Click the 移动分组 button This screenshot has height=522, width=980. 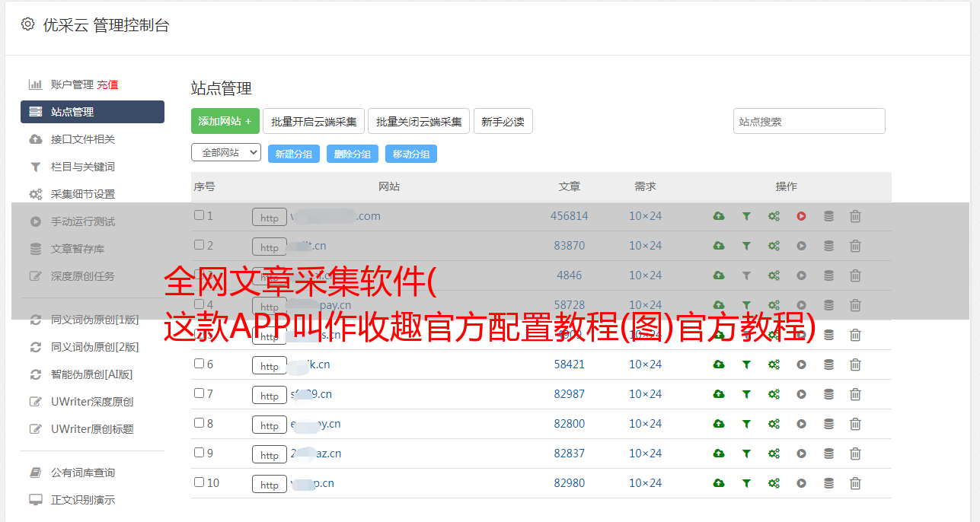[411, 154]
